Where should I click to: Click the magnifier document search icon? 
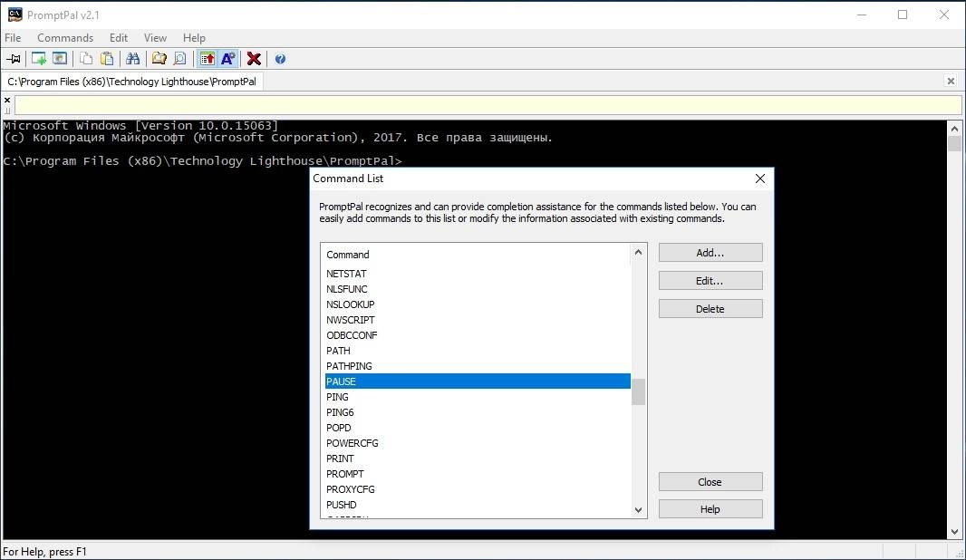(179, 59)
